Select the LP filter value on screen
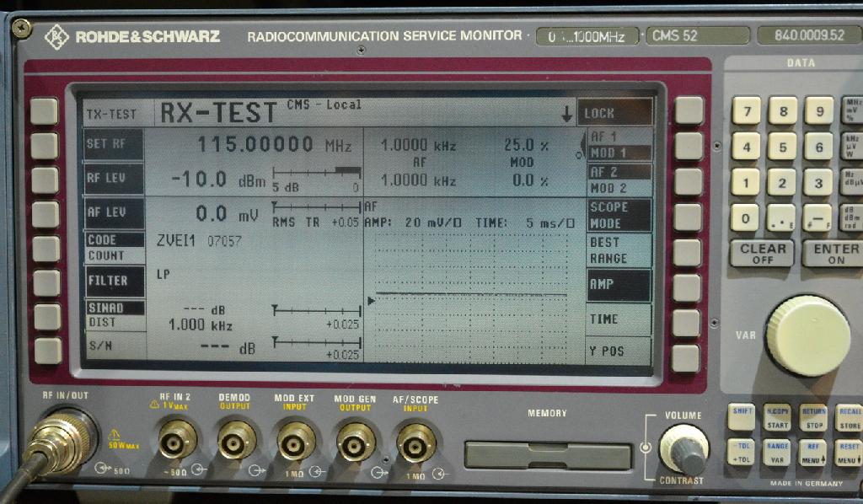The width and height of the screenshot is (863, 504). click(x=163, y=274)
